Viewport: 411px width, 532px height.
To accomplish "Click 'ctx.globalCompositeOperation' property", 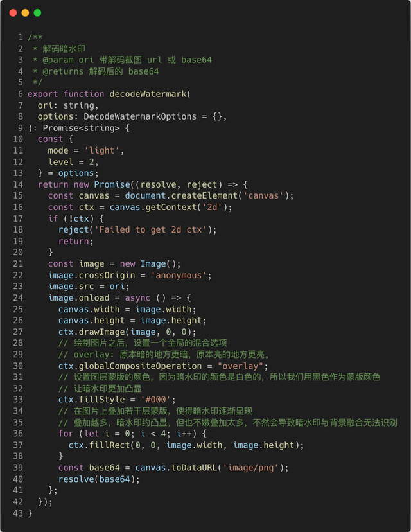I will point(130,366).
